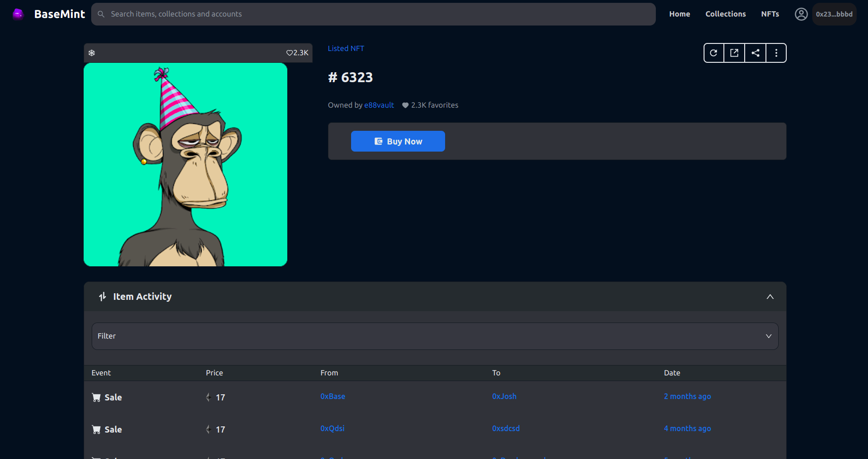Open Collections in the navigation

[x=726, y=14]
